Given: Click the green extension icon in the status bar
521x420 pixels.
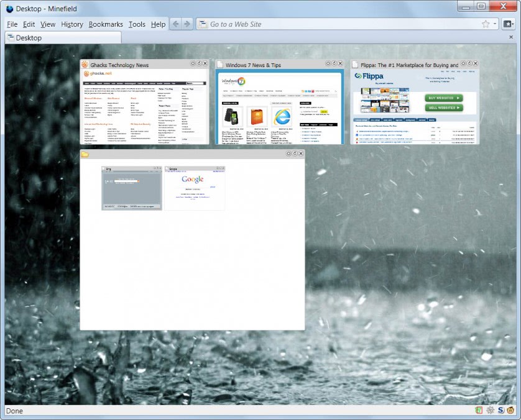Looking at the screenshot, I should pyautogui.click(x=479, y=410).
